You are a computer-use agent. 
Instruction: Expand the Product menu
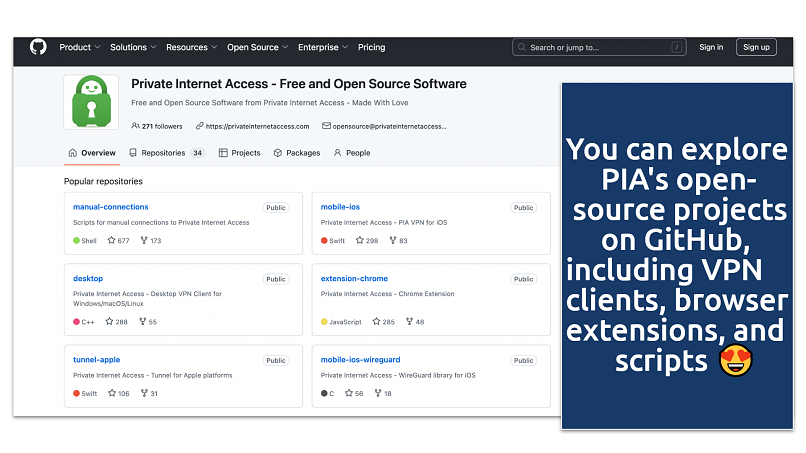80,47
